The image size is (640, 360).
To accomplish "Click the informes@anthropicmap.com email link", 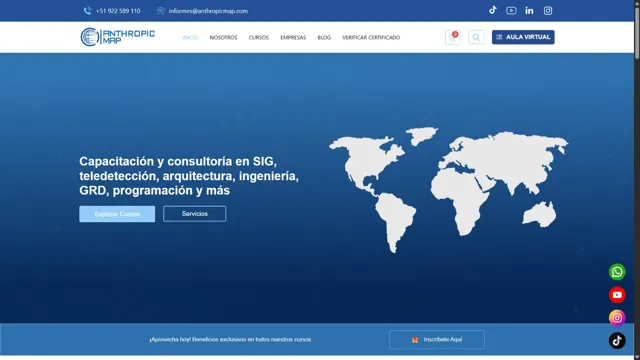I will point(208,11).
